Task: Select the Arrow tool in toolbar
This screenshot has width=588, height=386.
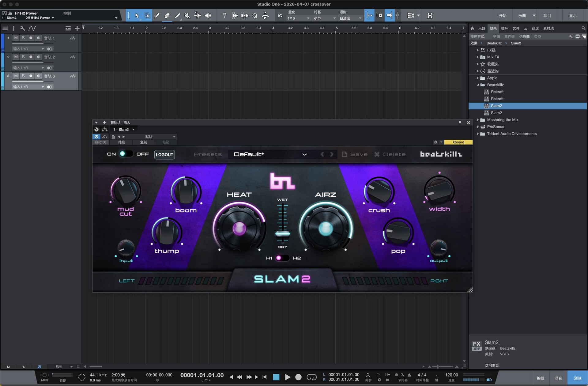Action: [x=137, y=16]
